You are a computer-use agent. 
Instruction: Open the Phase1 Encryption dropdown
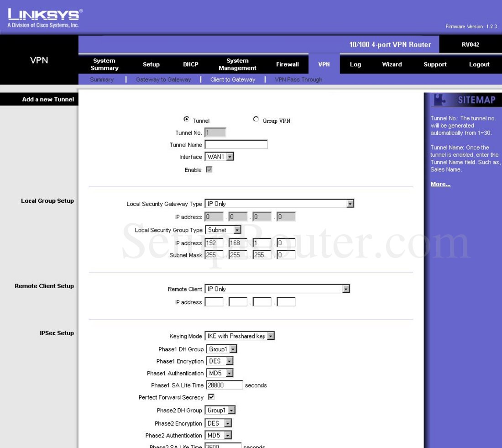point(220,361)
